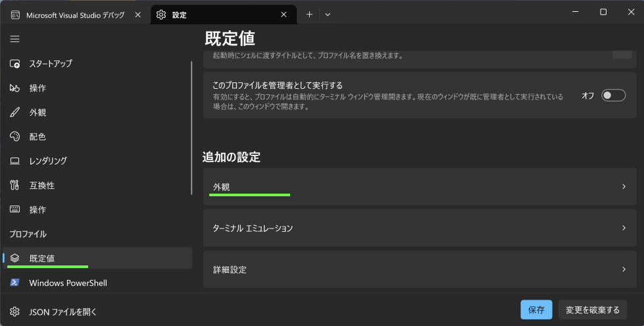644x326 pixels.
Task: Click the terminal icon on the Visual Studio tab
Action: [15, 15]
